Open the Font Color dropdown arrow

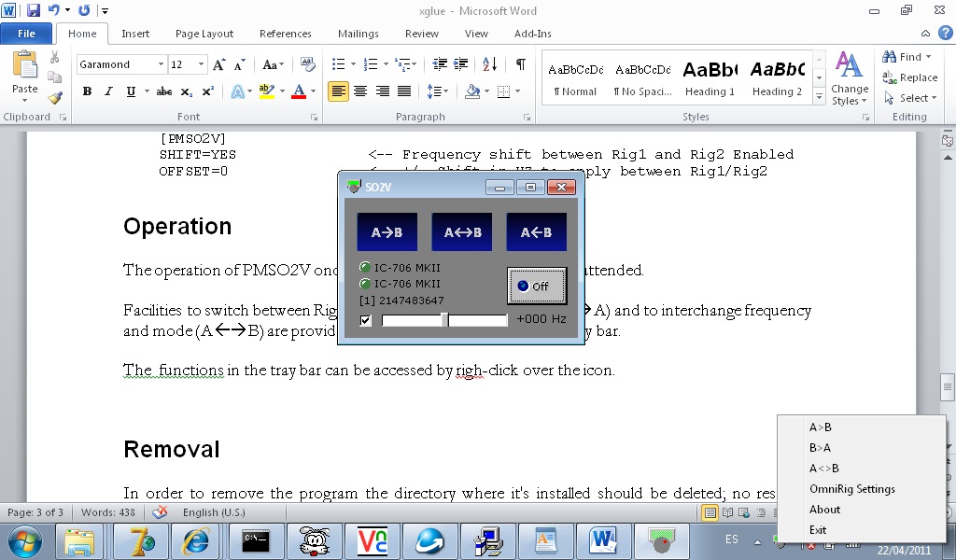pos(314,91)
